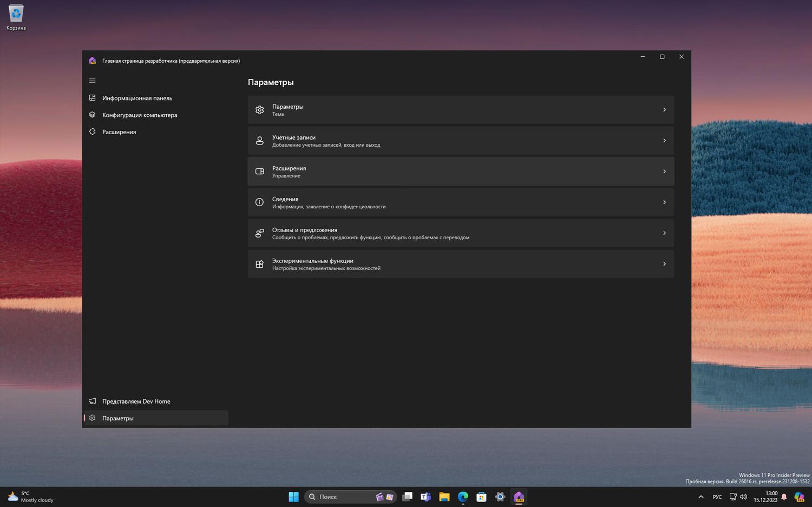Open the Расширения Управление row chevron

(x=664, y=172)
